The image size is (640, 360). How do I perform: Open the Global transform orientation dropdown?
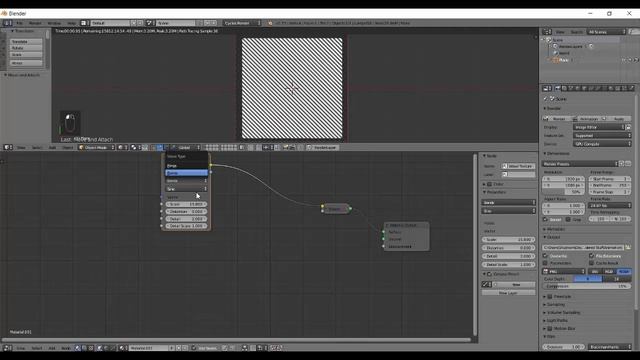tap(185, 147)
